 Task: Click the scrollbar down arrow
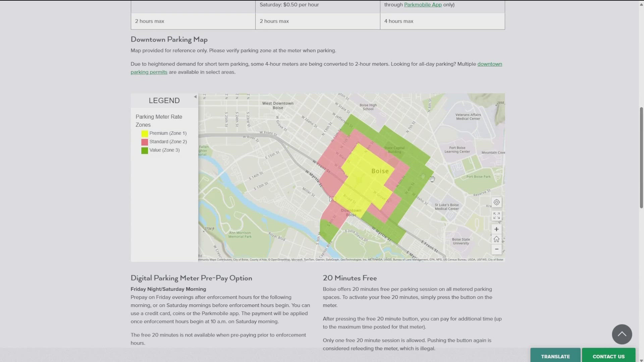click(x=641, y=360)
